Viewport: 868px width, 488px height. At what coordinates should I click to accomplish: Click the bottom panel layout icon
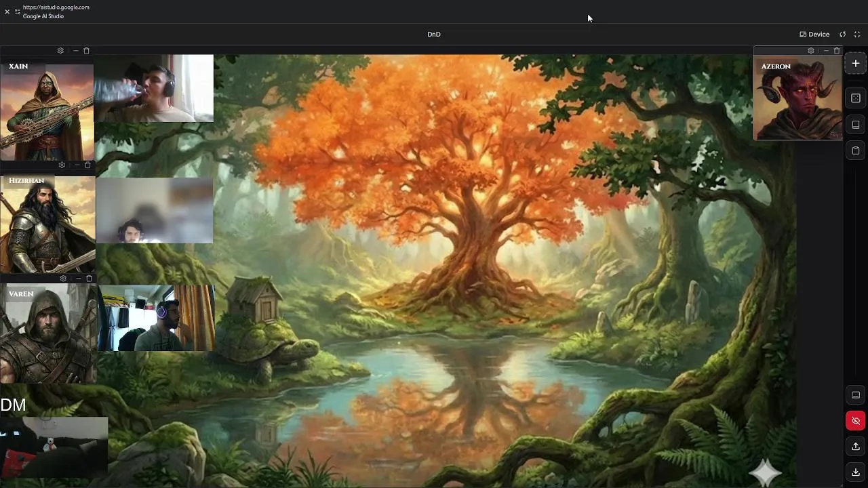[856, 395]
